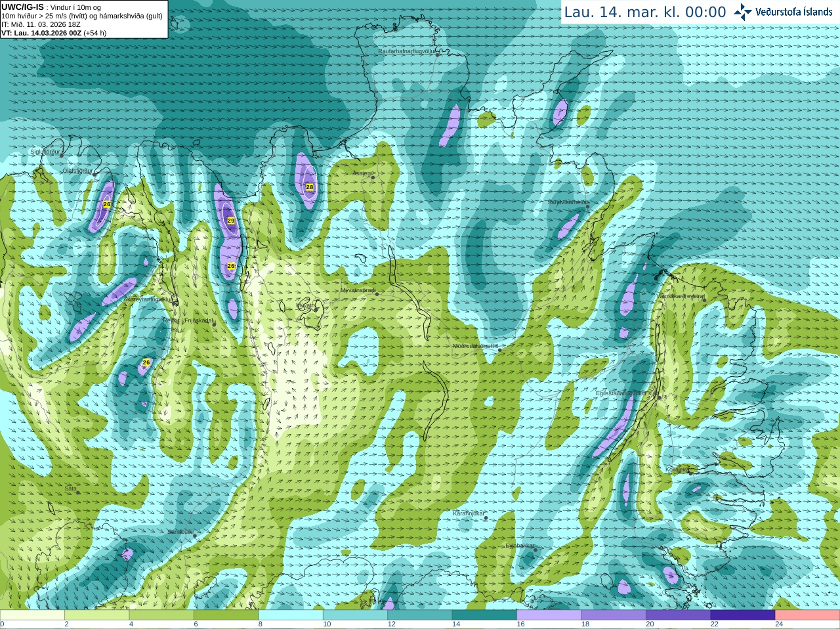
Task: Pick the 20–22 m/s violet legend swatch
Action: click(x=679, y=615)
